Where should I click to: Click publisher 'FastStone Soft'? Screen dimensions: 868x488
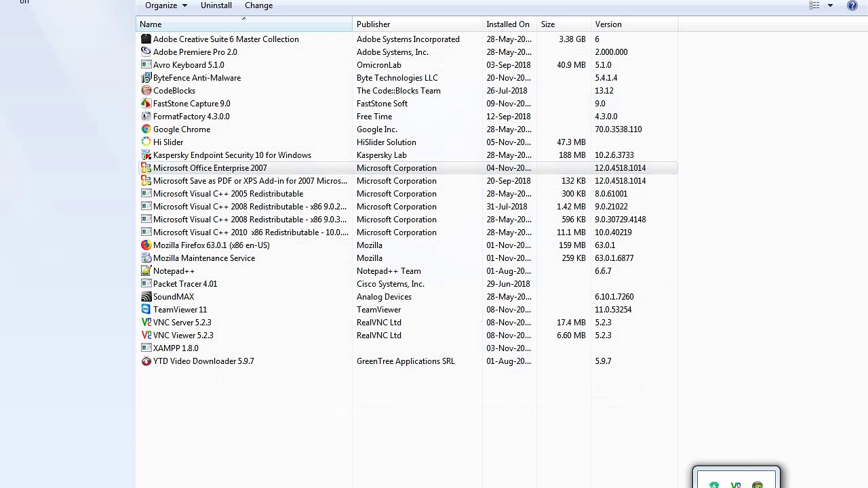[382, 104]
